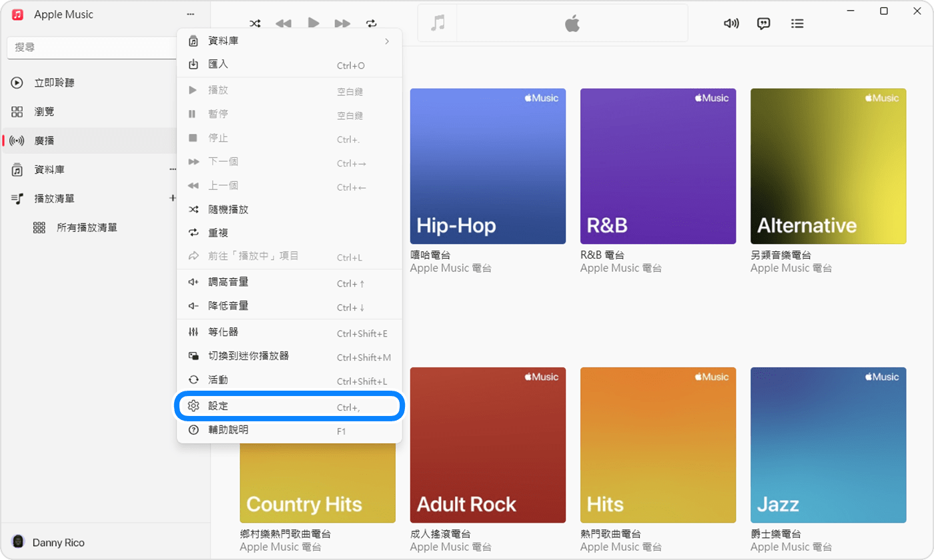
Task: Open the Country Hits station tile
Action: tap(318, 483)
